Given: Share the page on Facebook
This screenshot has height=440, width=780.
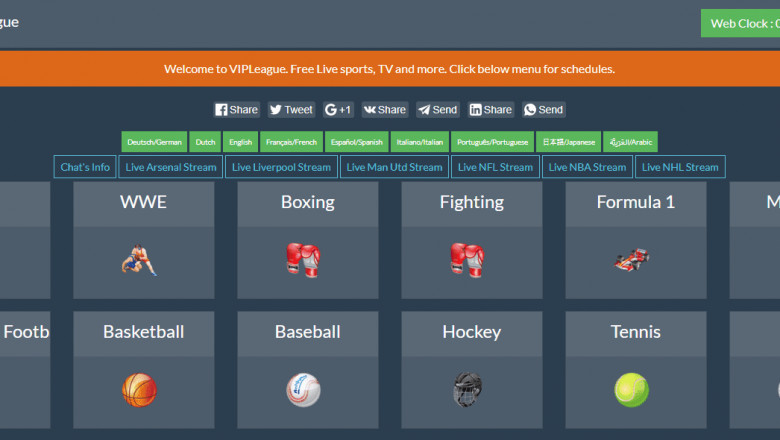Looking at the screenshot, I should click(x=237, y=109).
